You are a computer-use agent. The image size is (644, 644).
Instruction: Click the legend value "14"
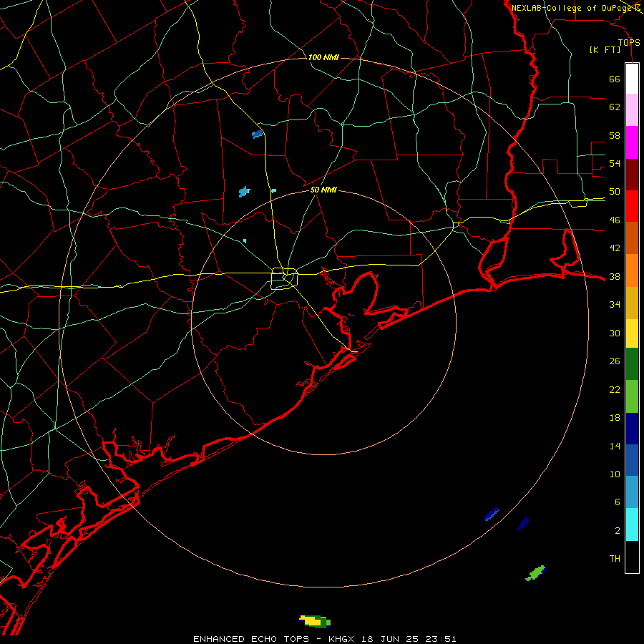[615, 446]
